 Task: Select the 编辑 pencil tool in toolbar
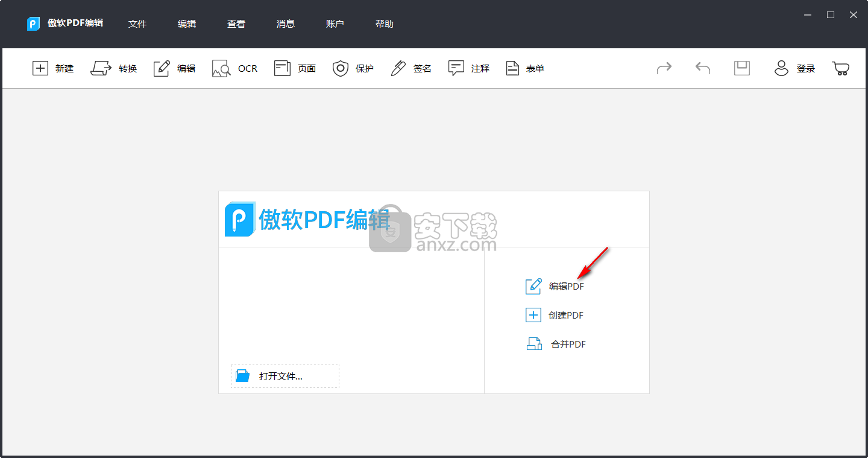(x=162, y=68)
